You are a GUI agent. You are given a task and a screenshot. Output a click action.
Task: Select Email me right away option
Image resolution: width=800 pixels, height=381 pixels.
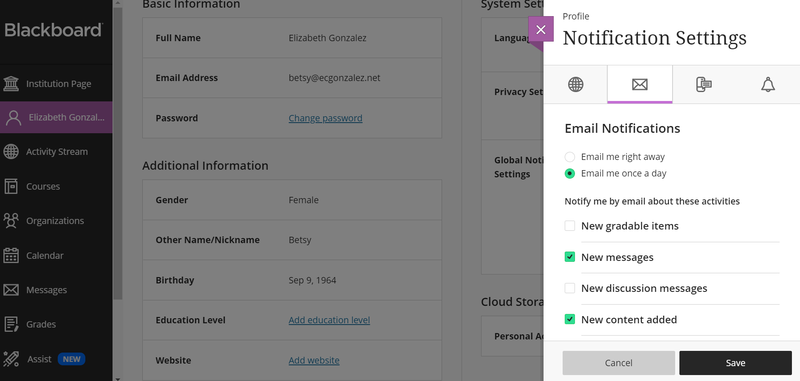[569, 157]
